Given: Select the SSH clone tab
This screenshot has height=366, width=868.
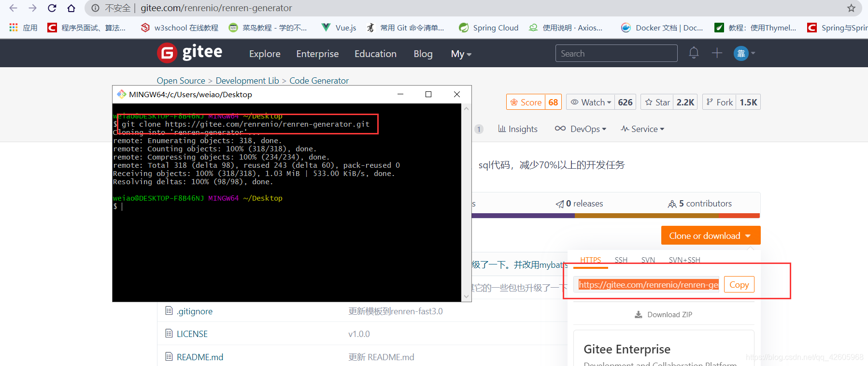Looking at the screenshot, I should 621,260.
